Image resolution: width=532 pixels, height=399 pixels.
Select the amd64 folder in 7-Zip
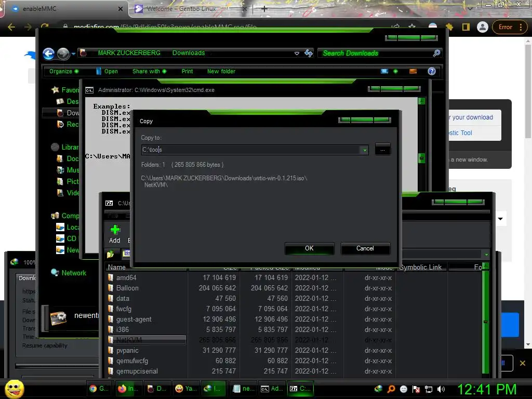126,277
